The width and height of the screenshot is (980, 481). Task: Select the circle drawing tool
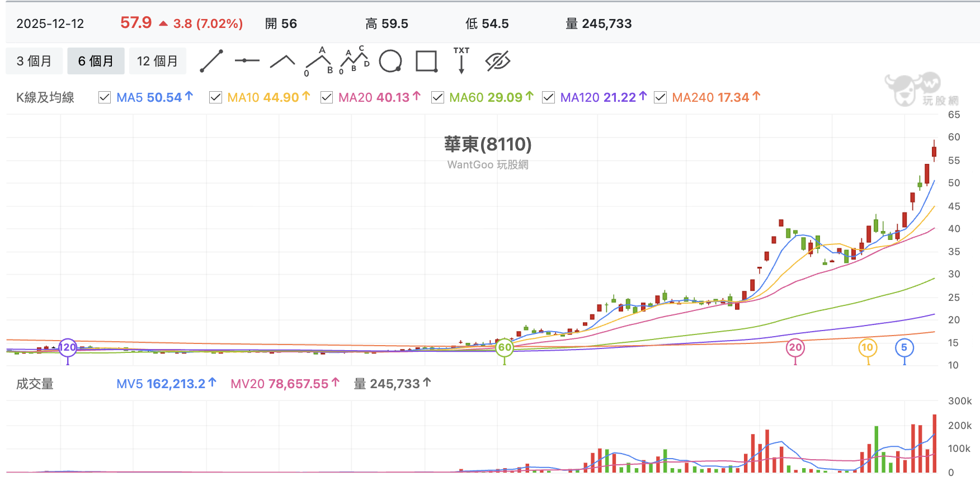tap(390, 61)
